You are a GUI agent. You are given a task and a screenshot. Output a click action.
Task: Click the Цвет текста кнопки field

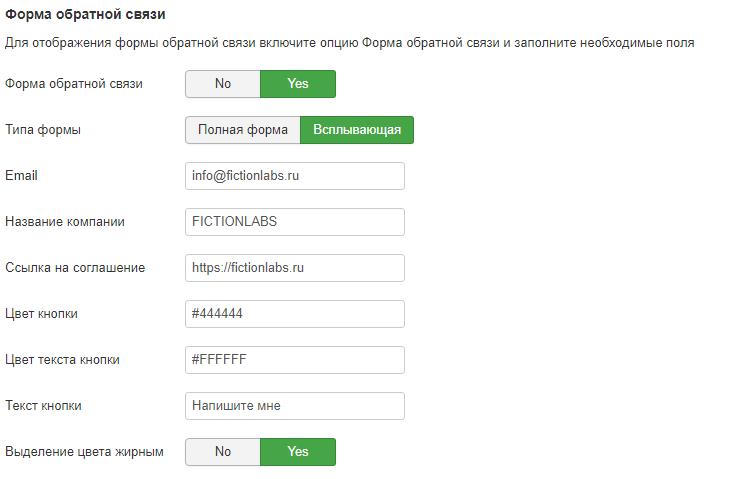coord(295,360)
